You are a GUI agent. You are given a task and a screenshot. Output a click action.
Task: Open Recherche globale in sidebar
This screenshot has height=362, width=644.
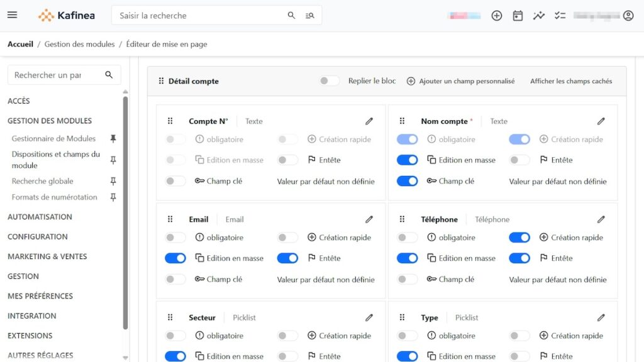click(43, 181)
